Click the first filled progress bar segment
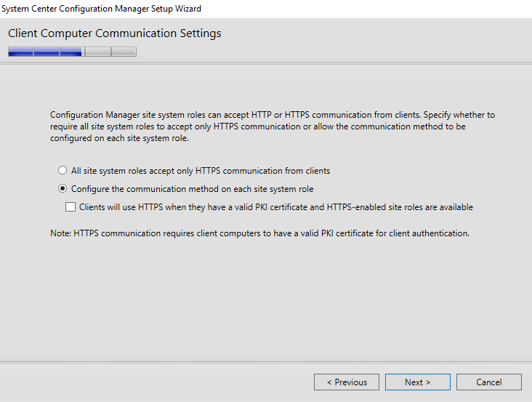 coord(20,52)
